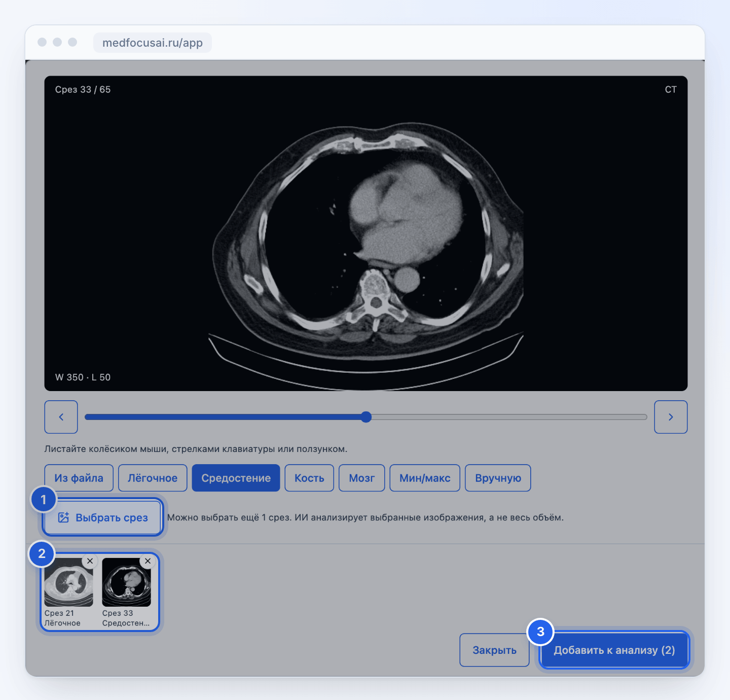Click the slice slider handle
The height and width of the screenshot is (700, 730).
[x=366, y=417]
